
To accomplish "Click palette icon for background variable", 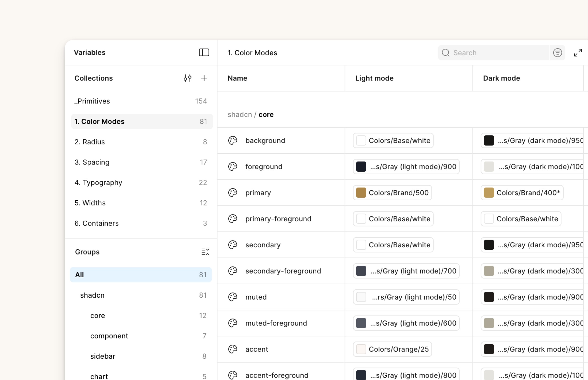I will coord(233,140).
